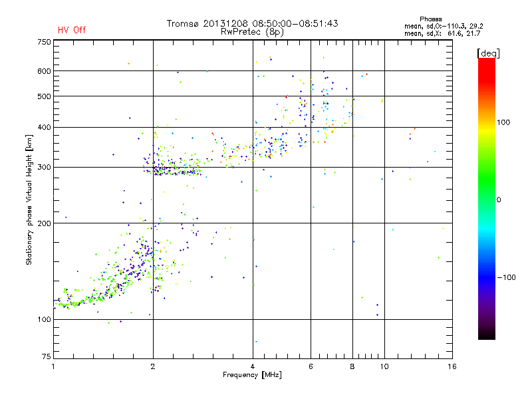The width and height of the screenshot is (532, 399).
Task: Click the "200" height axis label
Action: 44,223
